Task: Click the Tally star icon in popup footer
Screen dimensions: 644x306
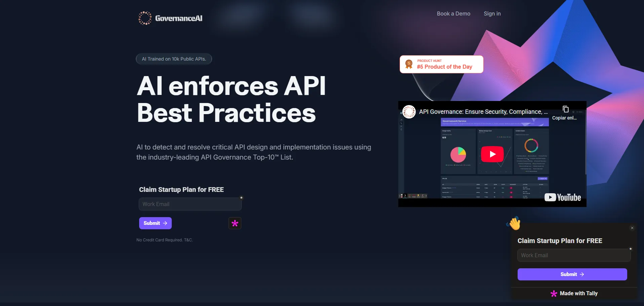Action: (x=554, y=294)
